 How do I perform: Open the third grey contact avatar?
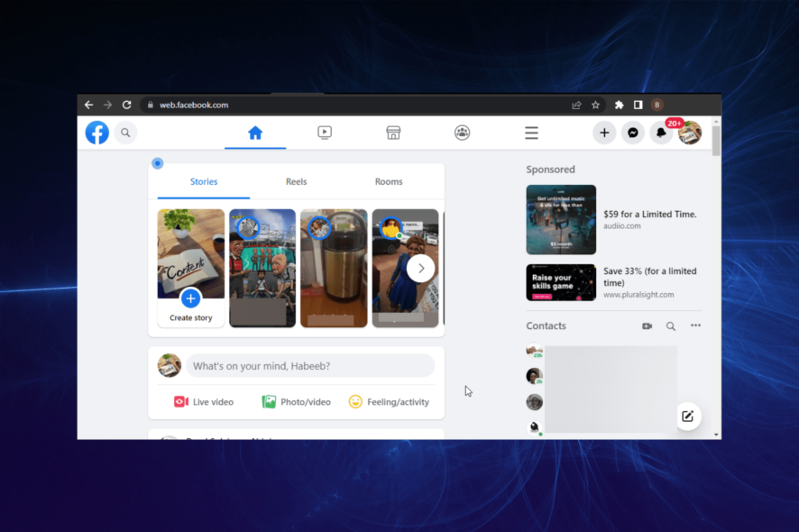[534, 402]
